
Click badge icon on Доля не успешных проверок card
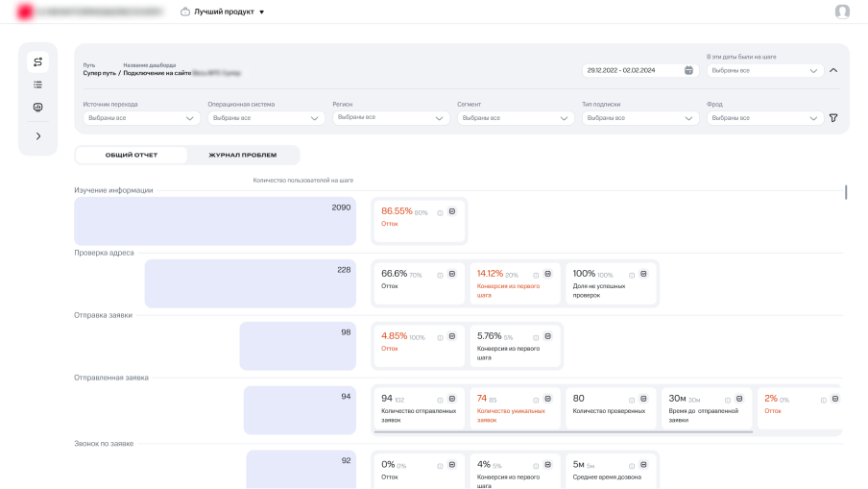coord(643,274)
